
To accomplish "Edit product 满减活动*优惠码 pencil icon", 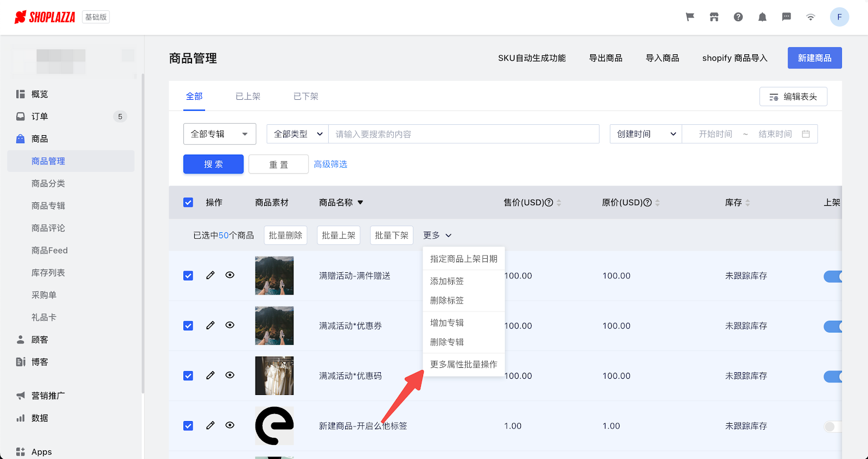I will pyautogui.click(x=210, y=375).
